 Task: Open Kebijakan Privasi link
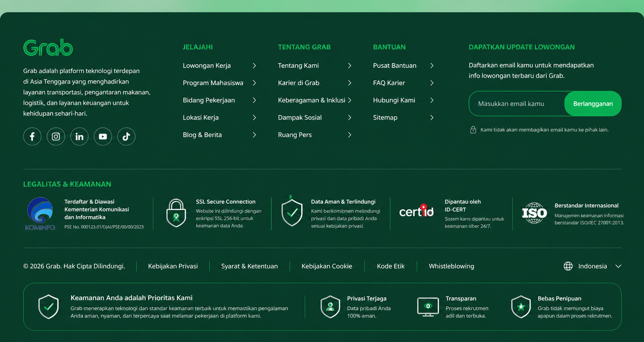[173, 266]
